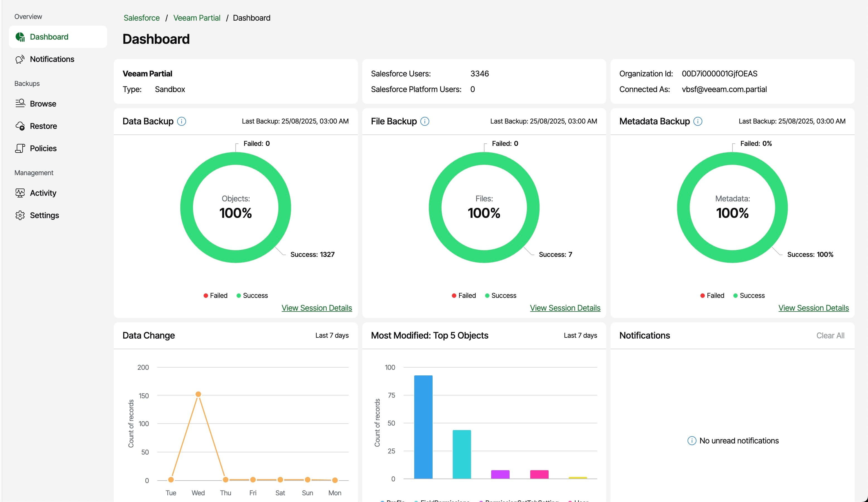The image size is (868, 502).
Task: Click the Last Backup timestamp in Data Backup header
Action: pyautogui.click(x=295, y=121)
